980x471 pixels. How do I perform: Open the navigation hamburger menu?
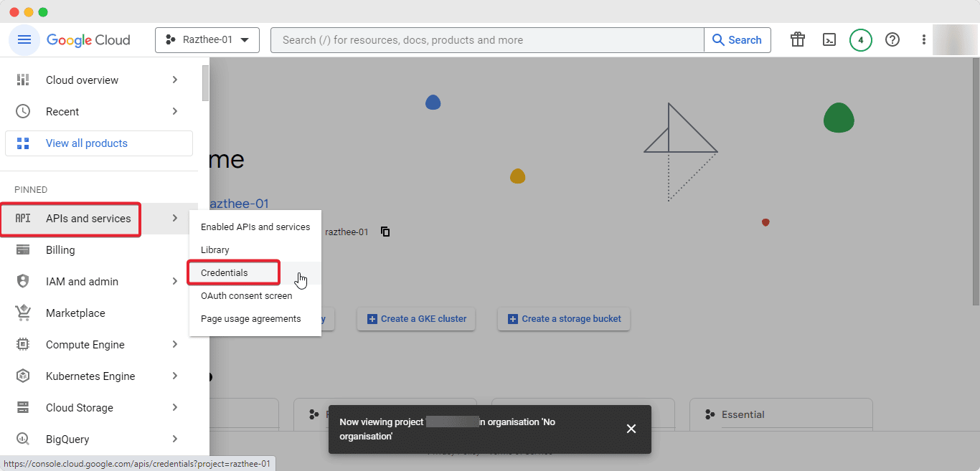pyautogui.click(x=24, y=39)
